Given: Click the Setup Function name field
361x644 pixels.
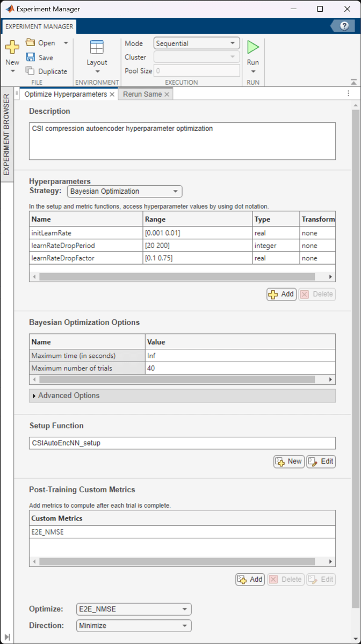Looking at the screenshot, I should tap(182, 443).
